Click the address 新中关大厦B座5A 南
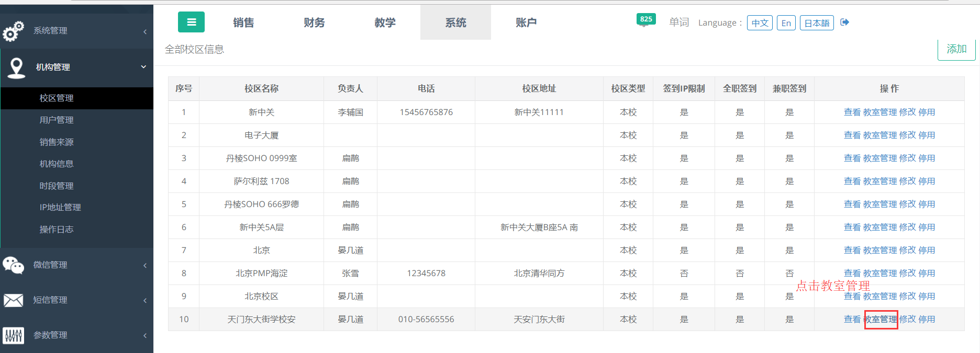Screen dimensions: 980x353 539,227
